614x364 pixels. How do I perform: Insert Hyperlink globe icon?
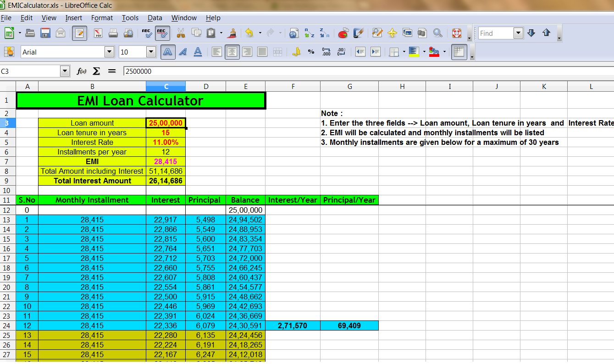point(294,33)
